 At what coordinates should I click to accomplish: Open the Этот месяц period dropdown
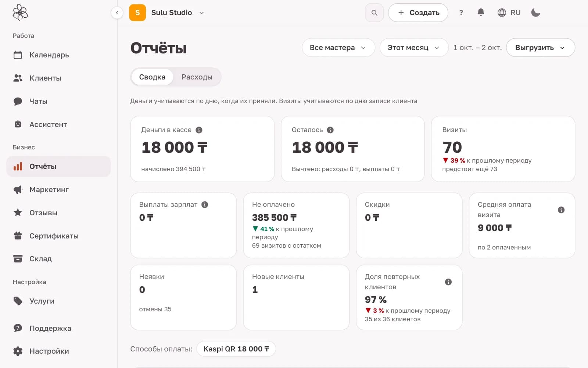(x=414, y=47)
